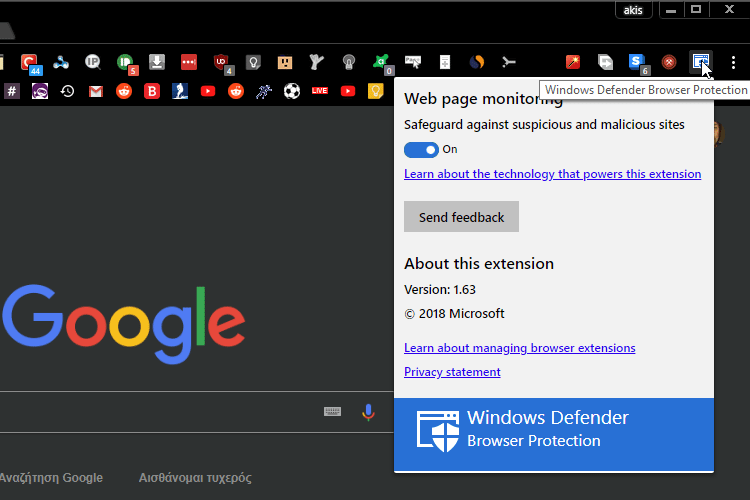Click the gray crossed-arrows extension icon
Viewport: 750px width, 500px height.
[509, 62]
